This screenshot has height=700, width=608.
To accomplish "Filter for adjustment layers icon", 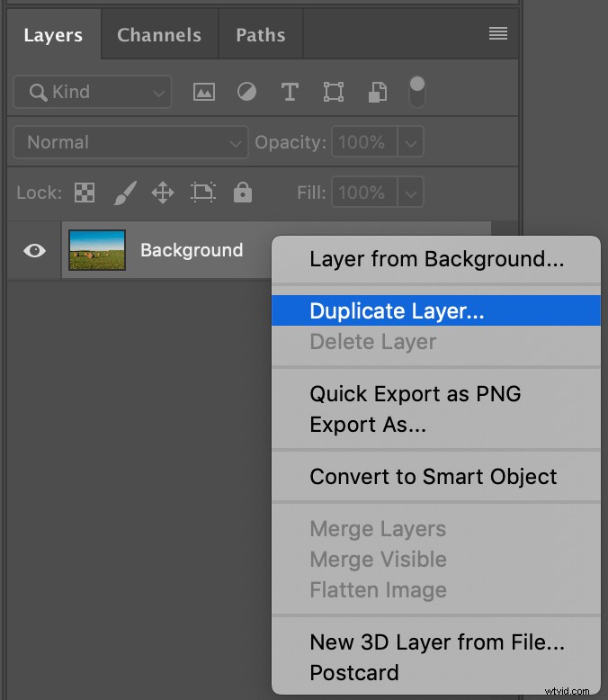I will point(246,92).
